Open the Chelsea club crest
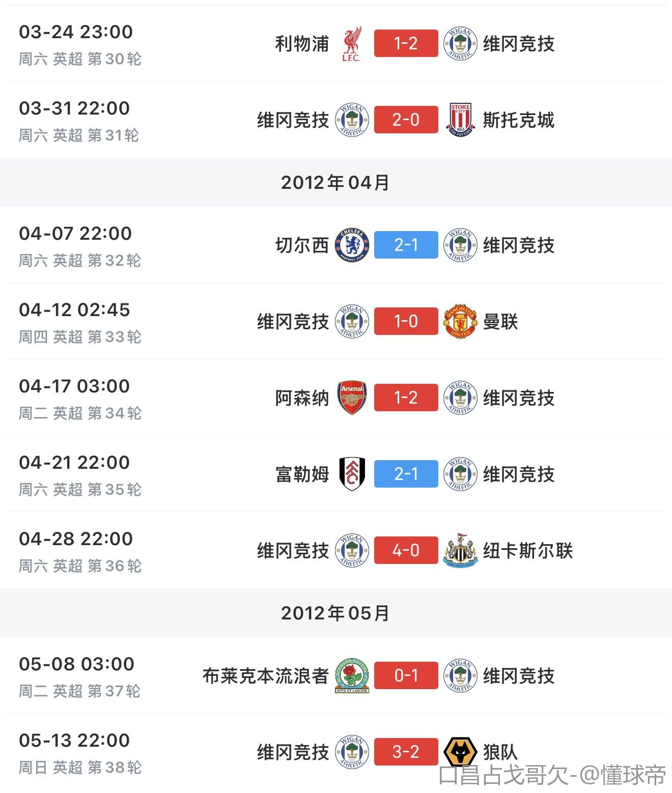Image resolution: width=672 pixels, height=793 pixels. tap(351, 245)
